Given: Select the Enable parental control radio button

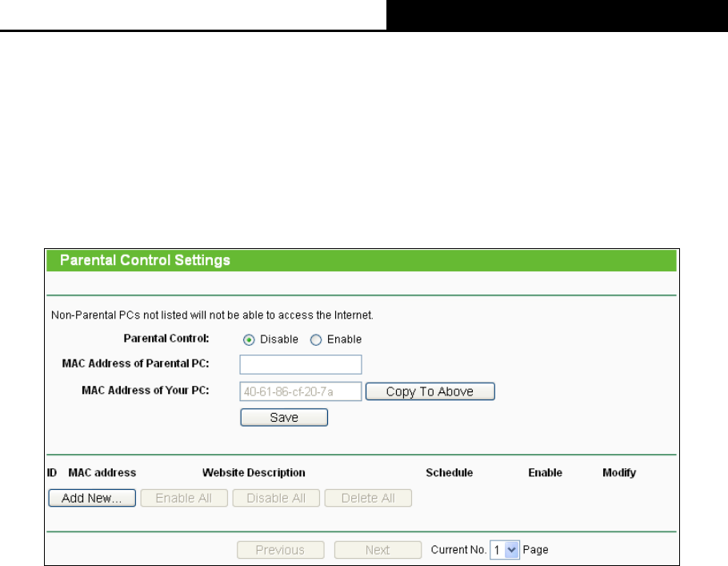Looking at the screenshot, I should click(x=316, y=339).
